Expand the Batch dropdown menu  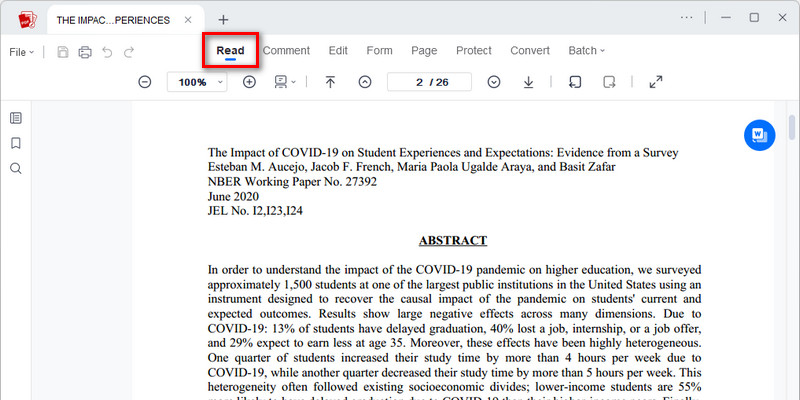587,51
